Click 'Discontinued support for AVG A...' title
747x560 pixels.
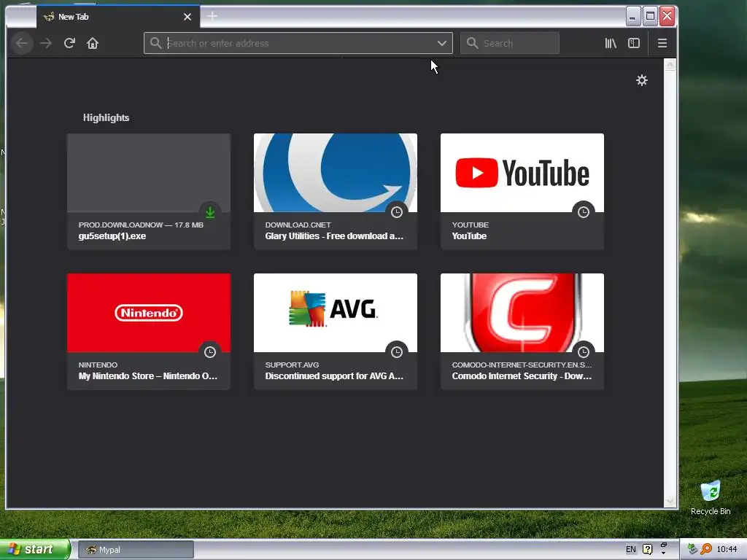tap(334, 376)
